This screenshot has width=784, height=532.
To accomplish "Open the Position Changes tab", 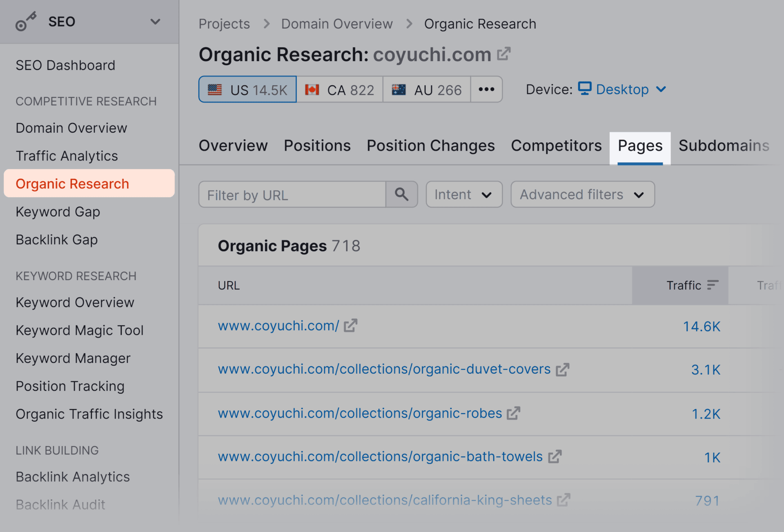I will coord(430,145).
